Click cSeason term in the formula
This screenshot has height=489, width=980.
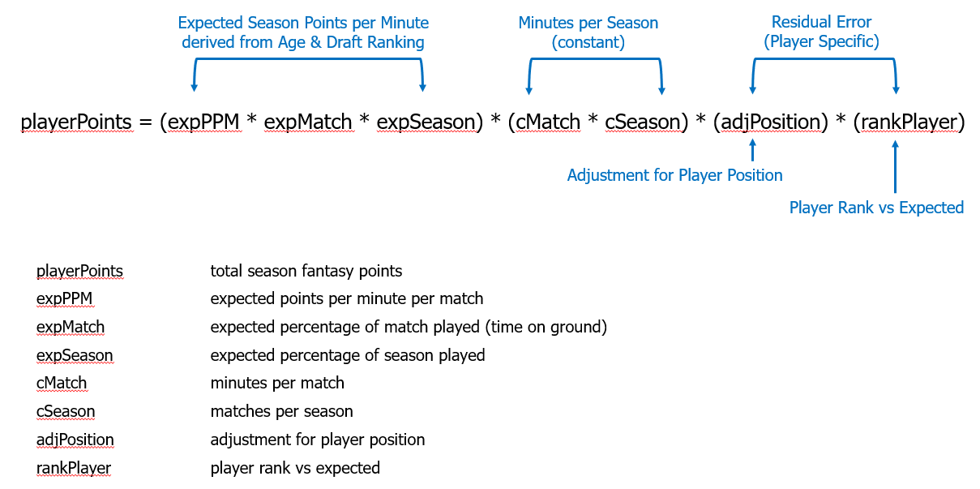[x=642, y=122]
